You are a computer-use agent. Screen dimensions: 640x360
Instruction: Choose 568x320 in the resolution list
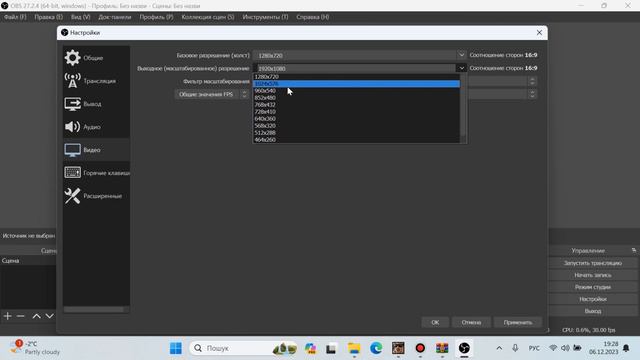tap(356, 126)
